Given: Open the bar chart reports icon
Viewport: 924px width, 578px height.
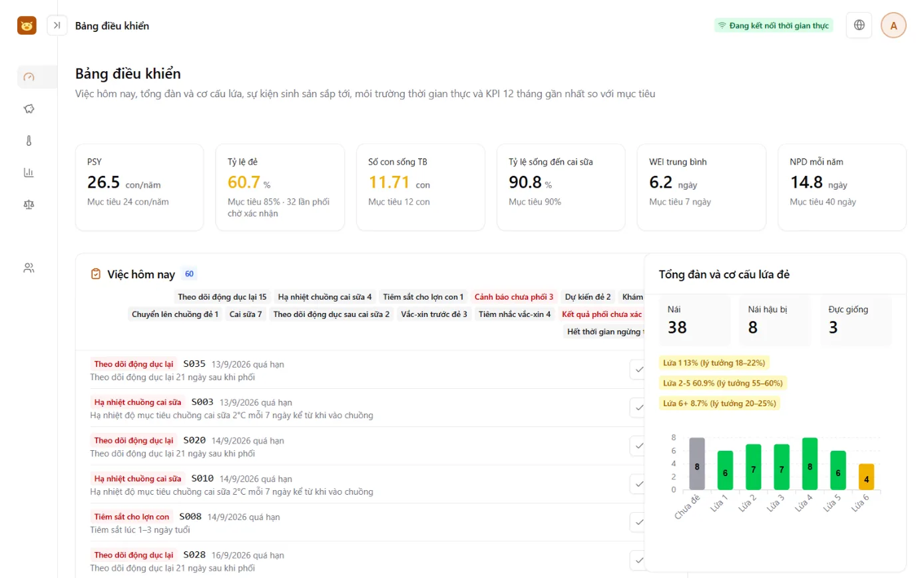Looking at the screenshot, I should (x=29, y=172).
